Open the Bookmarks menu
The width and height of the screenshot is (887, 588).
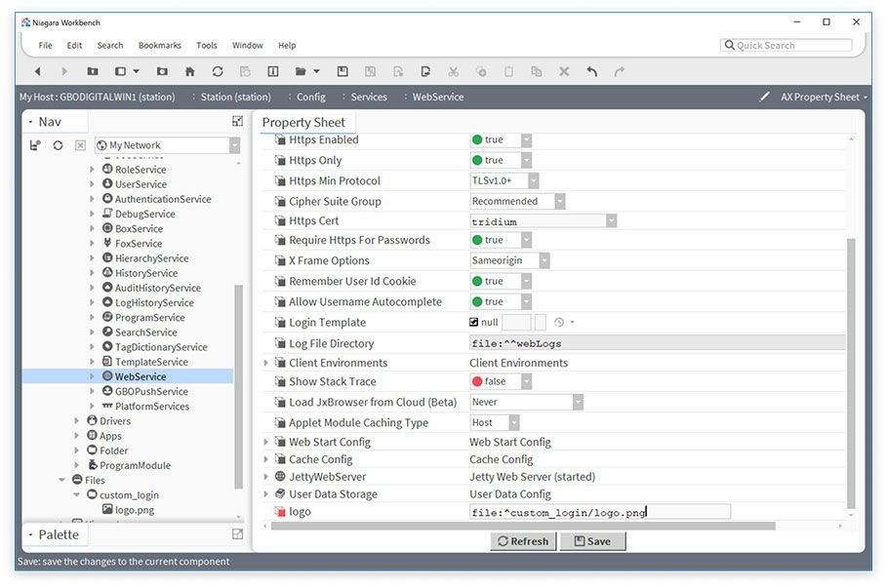point(160,45)
